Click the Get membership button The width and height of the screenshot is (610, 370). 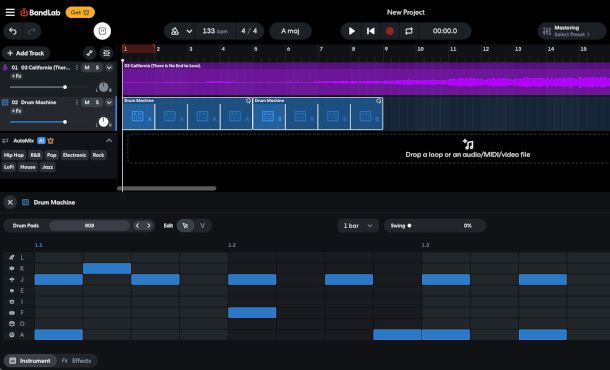point(80,12)
